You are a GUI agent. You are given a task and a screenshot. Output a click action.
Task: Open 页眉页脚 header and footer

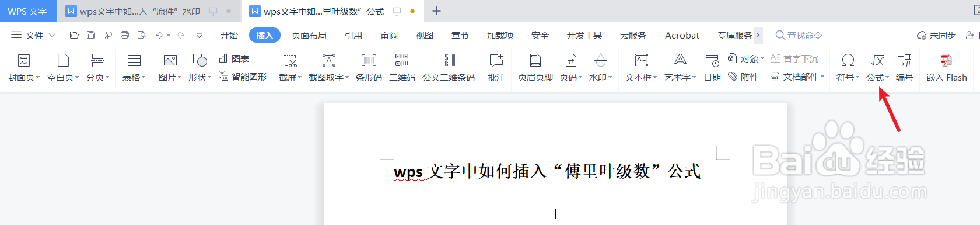(x=535, y=68)
